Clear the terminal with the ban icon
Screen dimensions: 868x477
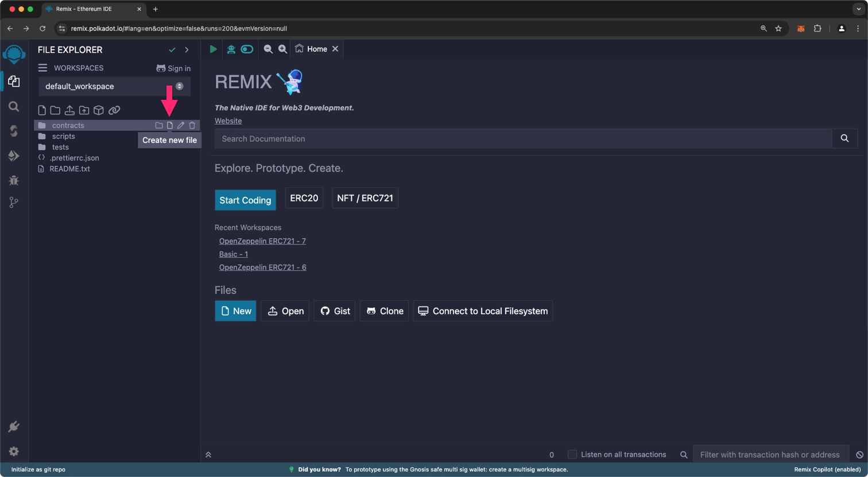pos(859,455)
